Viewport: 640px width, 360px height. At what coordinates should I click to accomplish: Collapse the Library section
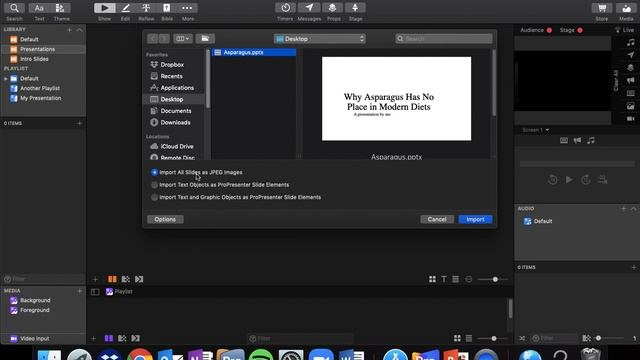coord(80,30)
